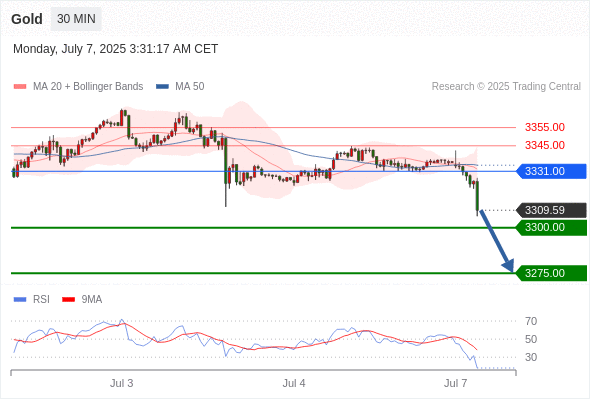The height and width of the screenshot is (400, 590).
Task: Click the 3345.00 resistance label
Action: pyautogui.click(x=545, y=145)
